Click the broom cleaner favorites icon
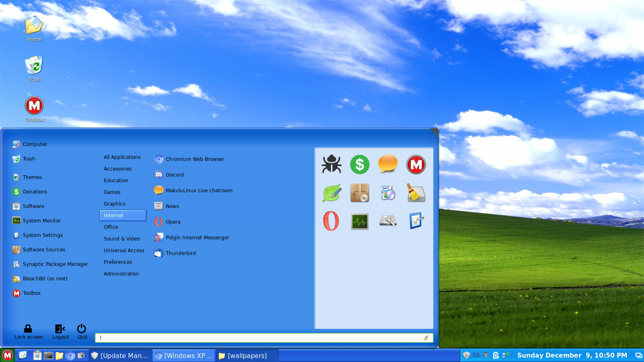The height and width of the screenshot is (362, 644). click(x=416, y=193)
